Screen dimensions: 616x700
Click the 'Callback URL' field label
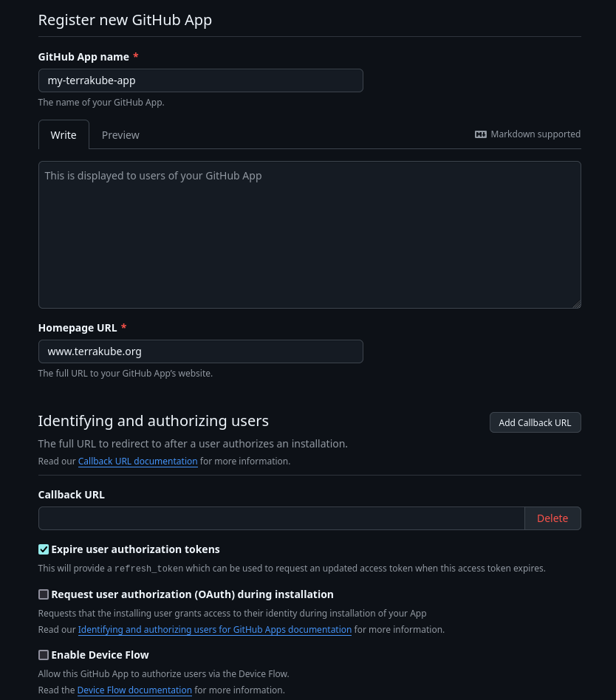(x=72, y=495)
